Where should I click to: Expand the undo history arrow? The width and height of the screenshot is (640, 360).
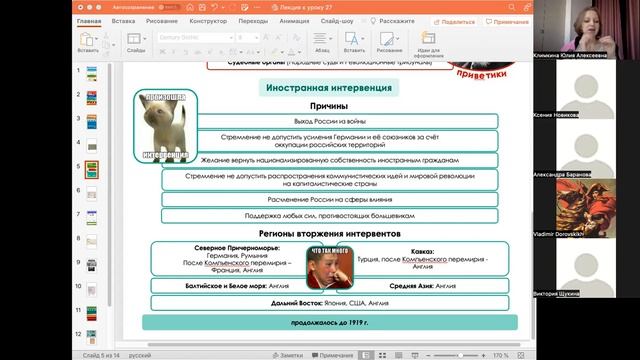point(223,7)
